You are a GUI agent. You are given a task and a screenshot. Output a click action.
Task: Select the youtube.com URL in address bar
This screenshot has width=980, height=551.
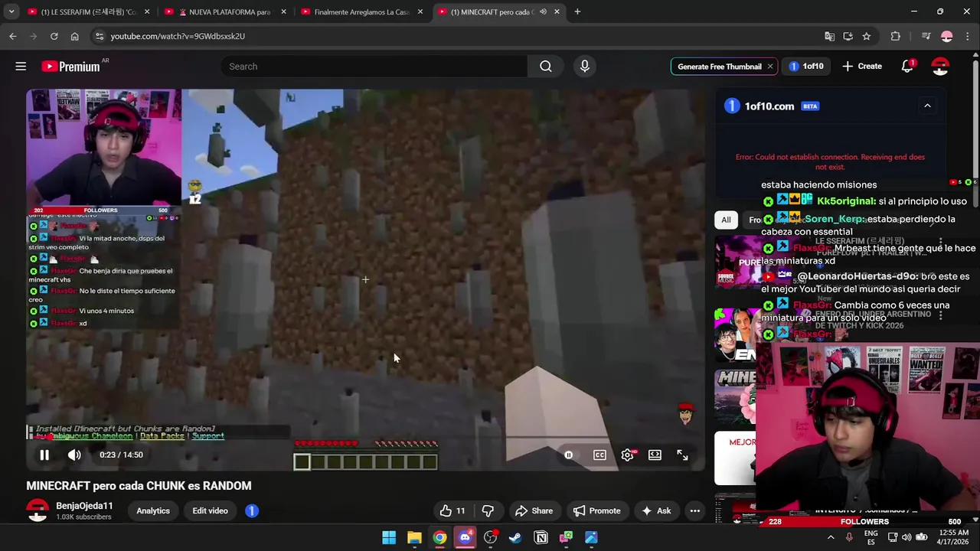click(178, 36)
